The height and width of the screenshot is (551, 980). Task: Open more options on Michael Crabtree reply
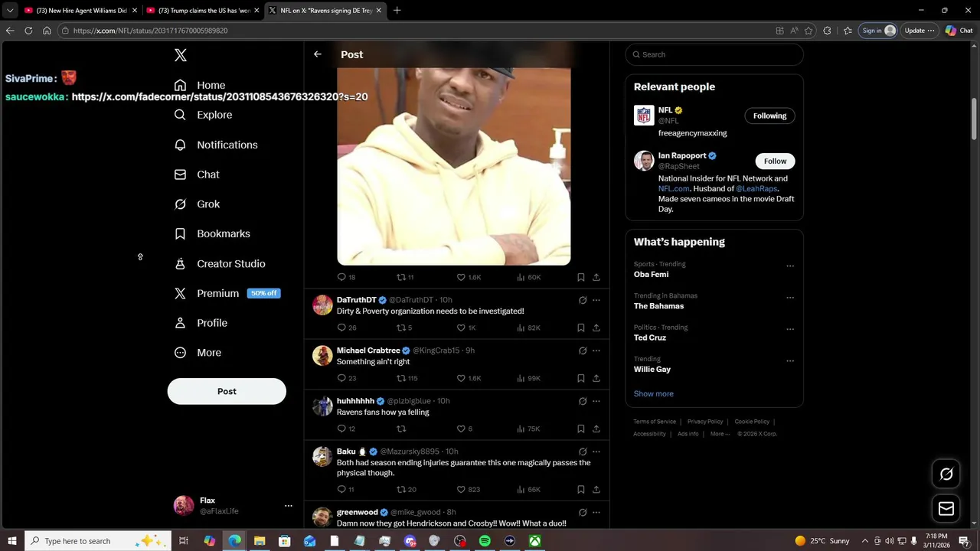[x=596, y=350]
